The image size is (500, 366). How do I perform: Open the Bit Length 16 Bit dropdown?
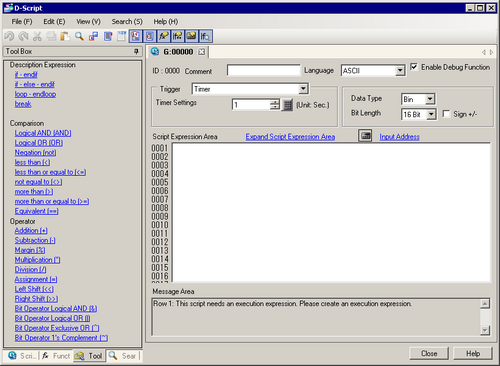431,114
